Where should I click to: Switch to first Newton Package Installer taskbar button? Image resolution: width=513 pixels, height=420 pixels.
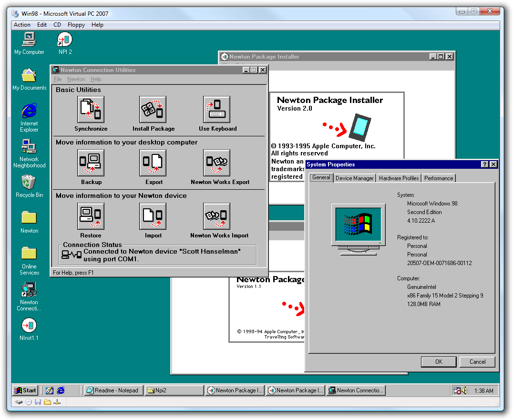click(x=235, y=390)
